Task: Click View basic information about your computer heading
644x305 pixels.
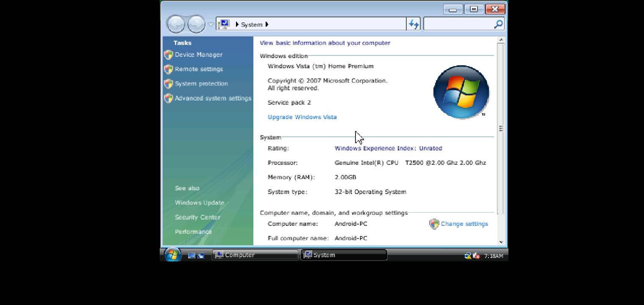Action: point(325,43)
